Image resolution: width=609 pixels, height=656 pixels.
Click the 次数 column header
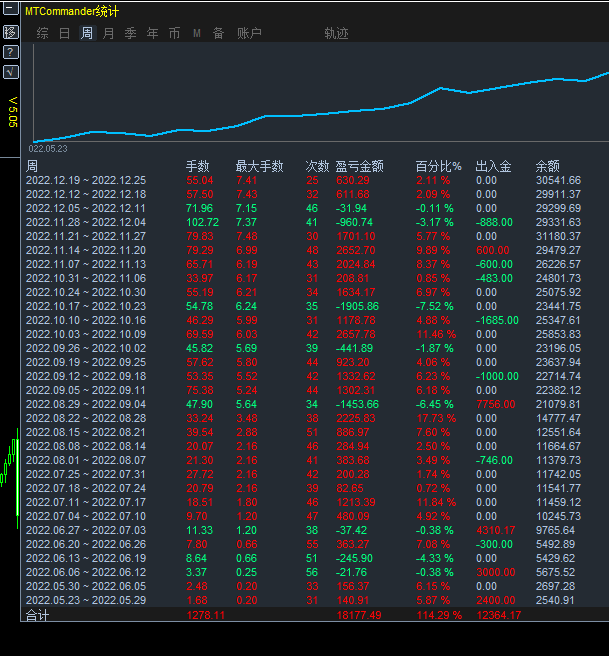[317, 166]
